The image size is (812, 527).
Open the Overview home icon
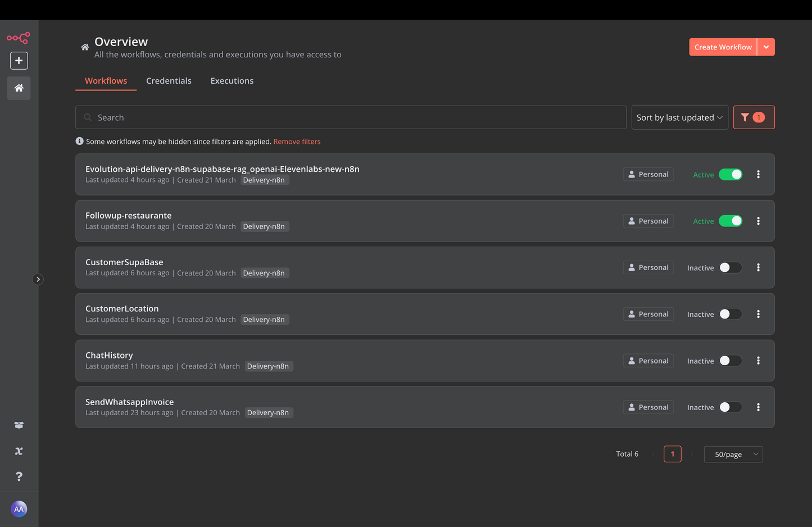[19, 88]
